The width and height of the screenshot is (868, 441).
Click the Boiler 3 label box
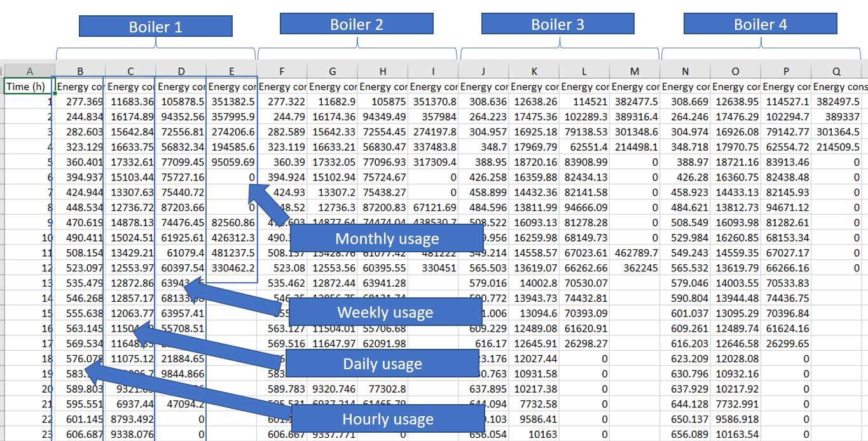click(558, 24)
